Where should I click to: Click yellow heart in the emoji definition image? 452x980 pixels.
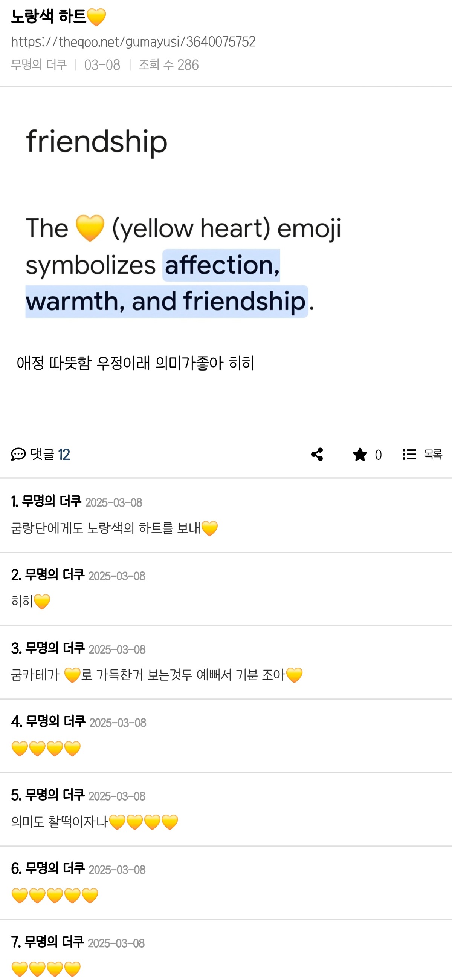click(90, 228)
